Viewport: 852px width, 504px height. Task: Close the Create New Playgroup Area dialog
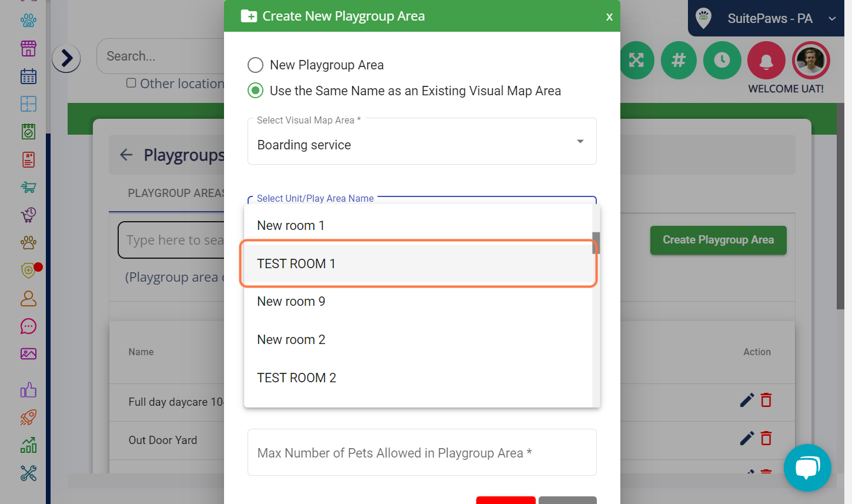tap(609, 16)
